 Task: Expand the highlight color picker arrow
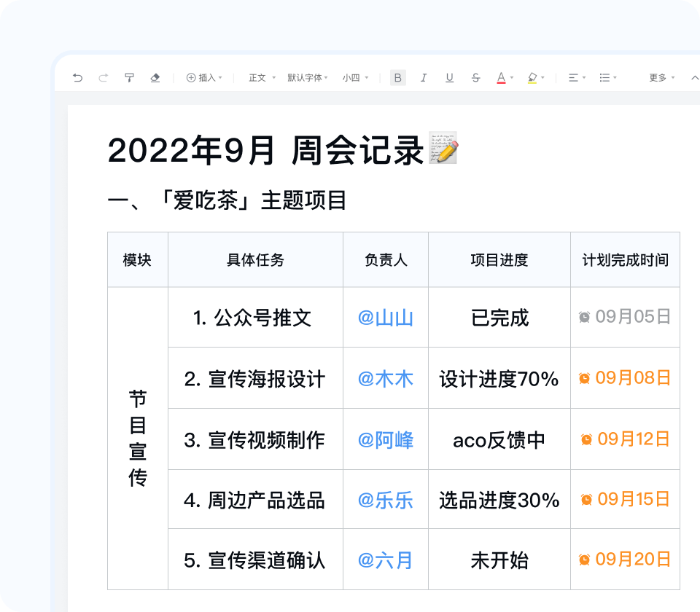[542, 78]
